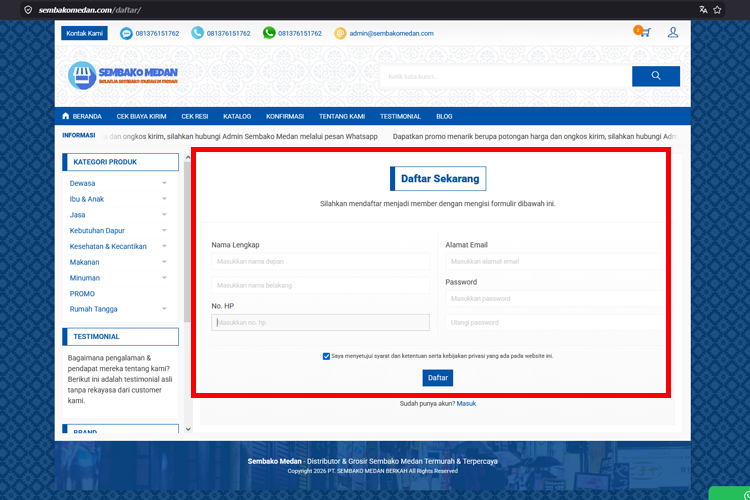
Task: Click SMS number 081376151762 link
Action: coord(157,33)
